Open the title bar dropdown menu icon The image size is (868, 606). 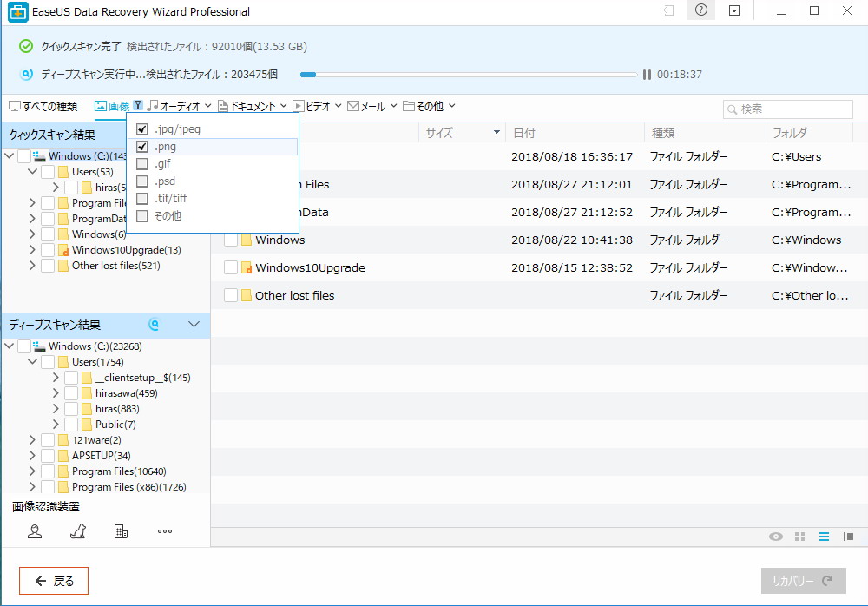coord(734,10)
